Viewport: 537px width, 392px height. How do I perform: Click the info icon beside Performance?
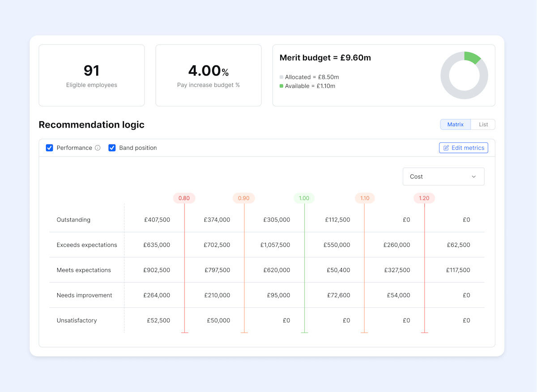pyautogui.click(x=98, y=148)
